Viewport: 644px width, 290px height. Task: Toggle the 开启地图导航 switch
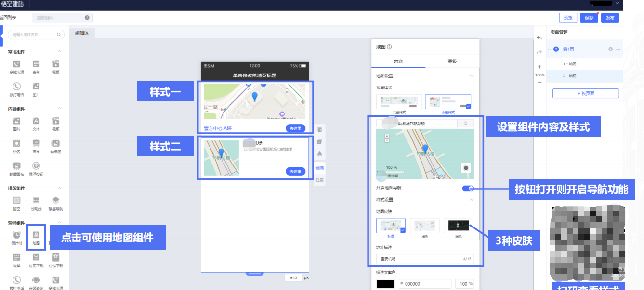pos(468,188)
